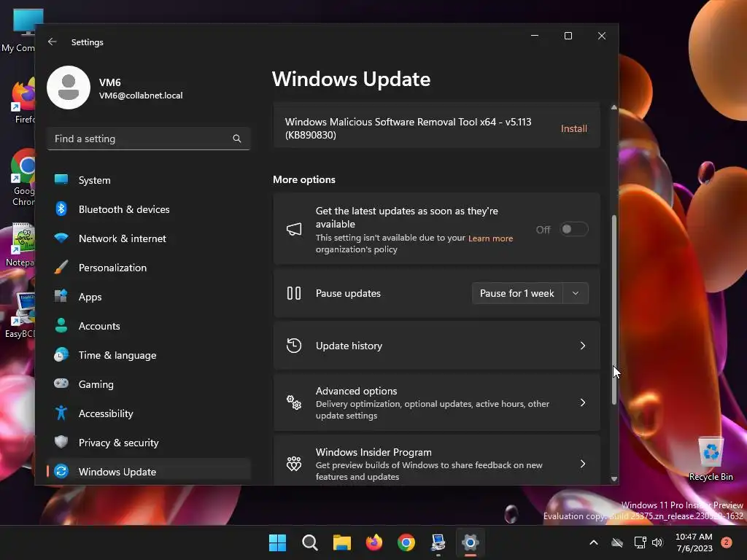Click the megaphone icon for latest updates
This screenshot has height=560, width=747.
pyautogui.click(x=294, y=229)
